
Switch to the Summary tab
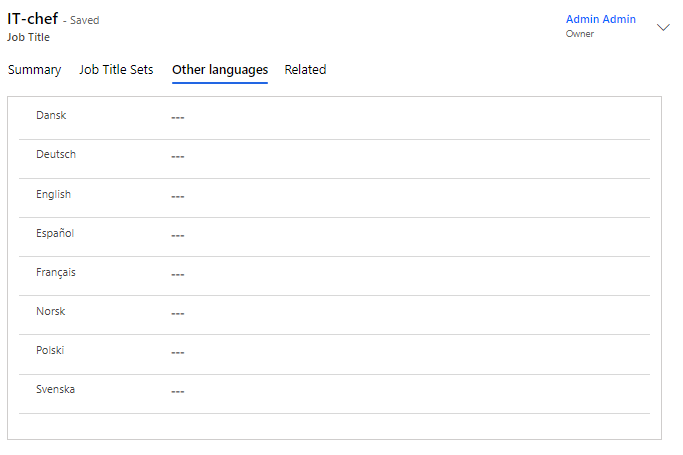click(34, 70)
